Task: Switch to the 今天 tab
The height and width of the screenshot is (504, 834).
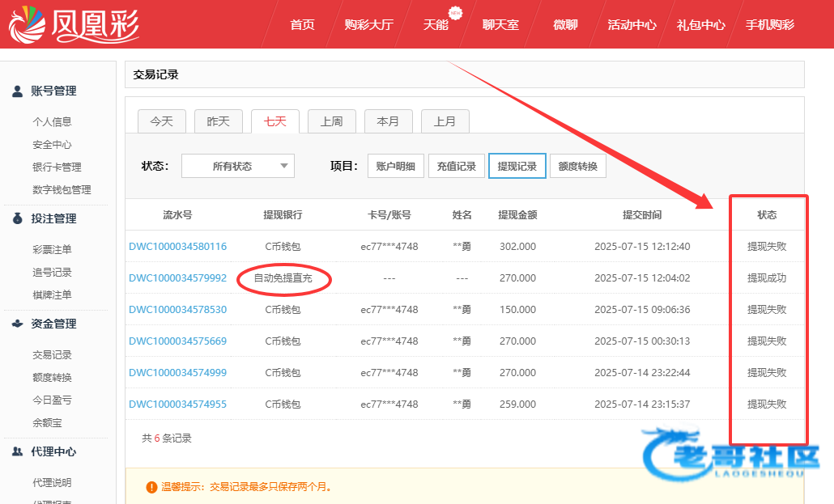Action: point(161,121)
